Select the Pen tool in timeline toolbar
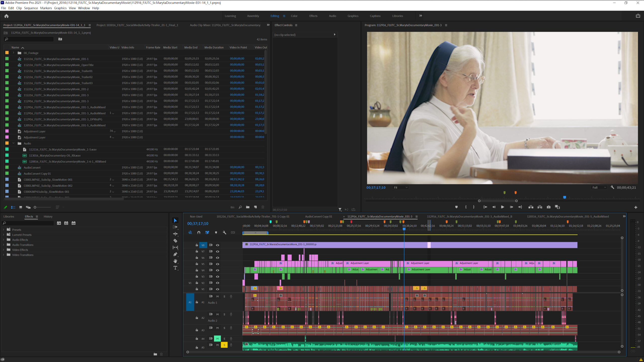The width and height of the screenshot is (644, 362). coord(175,254)
